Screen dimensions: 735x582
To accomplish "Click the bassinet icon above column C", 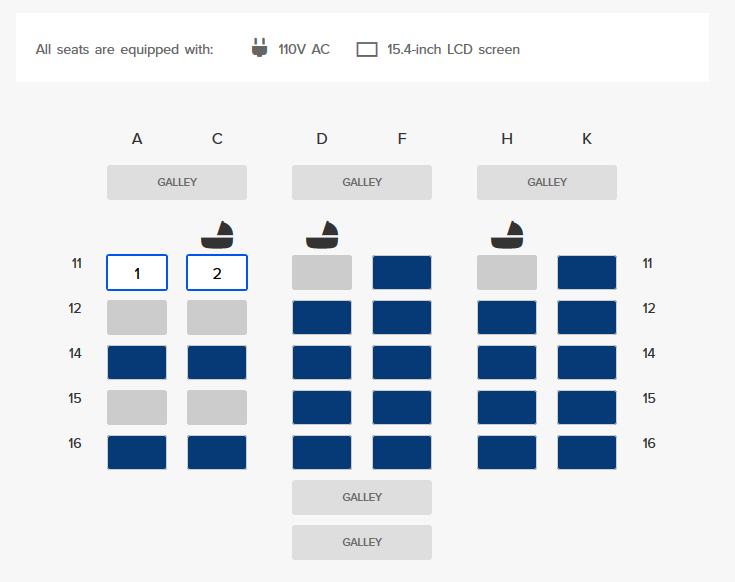I will [217, 235].
